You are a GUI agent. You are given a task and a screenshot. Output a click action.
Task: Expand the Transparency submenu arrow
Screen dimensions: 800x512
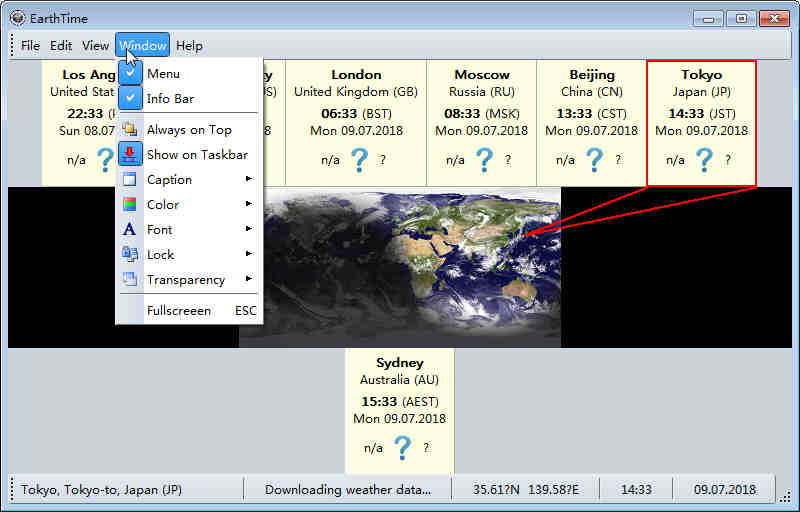click(249, 279)
